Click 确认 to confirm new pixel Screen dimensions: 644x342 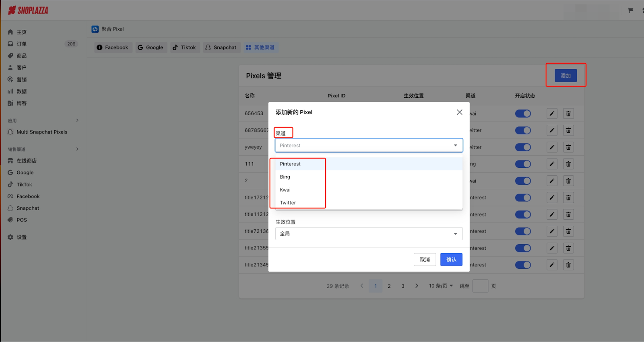click(x=451, y=260)
